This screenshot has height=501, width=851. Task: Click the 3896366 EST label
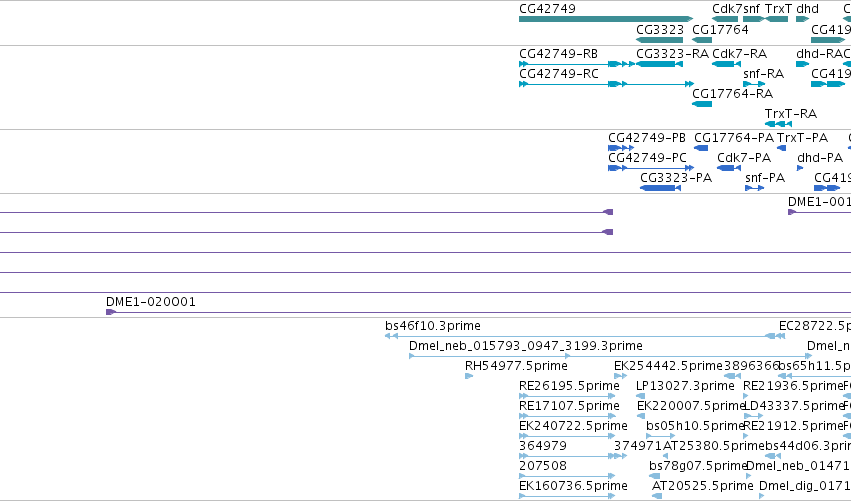[751, 366]
